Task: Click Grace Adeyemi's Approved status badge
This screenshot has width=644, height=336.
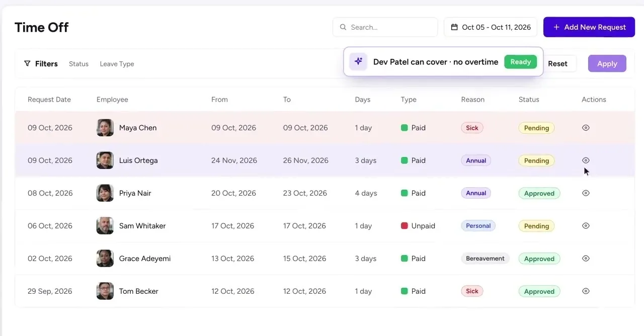Action: [539, 259]
